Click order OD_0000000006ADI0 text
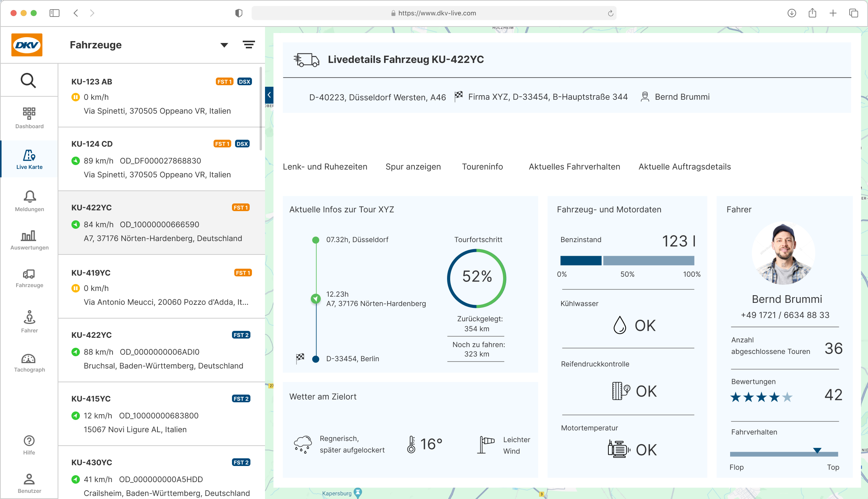Image resolution: width=868 pixels, height=499 pixels. click(x=159, y=352)
